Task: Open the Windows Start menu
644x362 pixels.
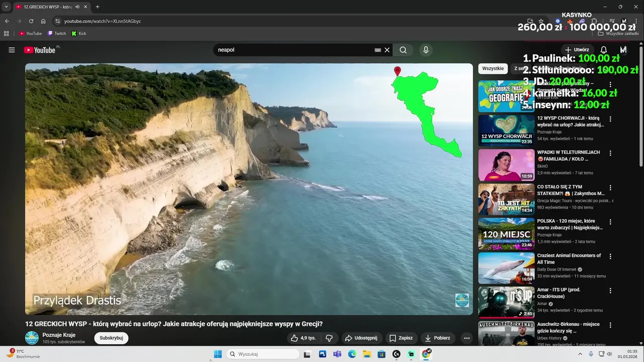Action: pyautogui.click(x=218, y=354)
